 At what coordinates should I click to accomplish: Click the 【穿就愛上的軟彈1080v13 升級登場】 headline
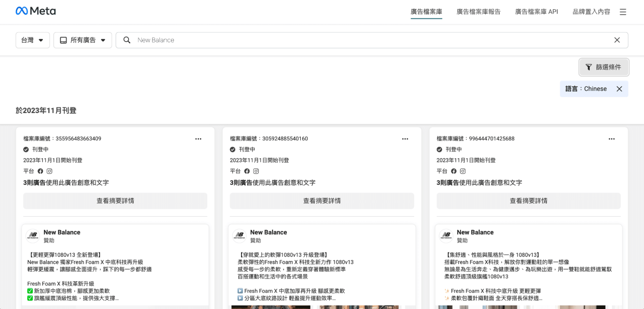click(283, 255)
